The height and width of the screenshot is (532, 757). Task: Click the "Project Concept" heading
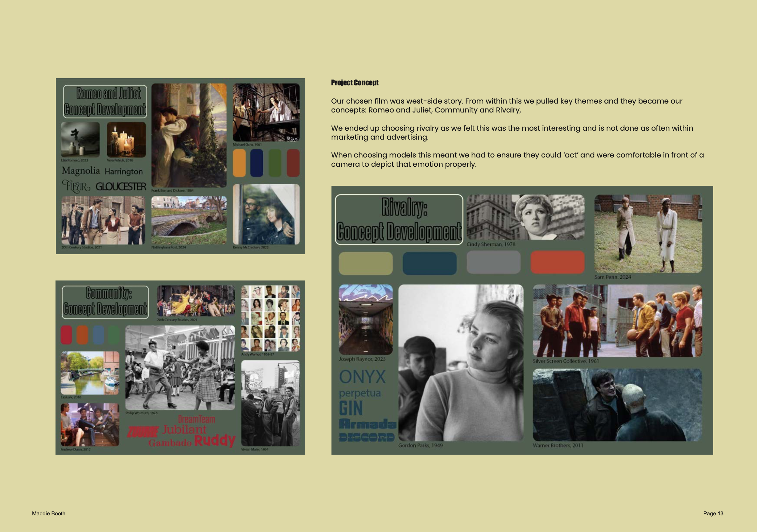pyautogui.click(x=355, y=83)
